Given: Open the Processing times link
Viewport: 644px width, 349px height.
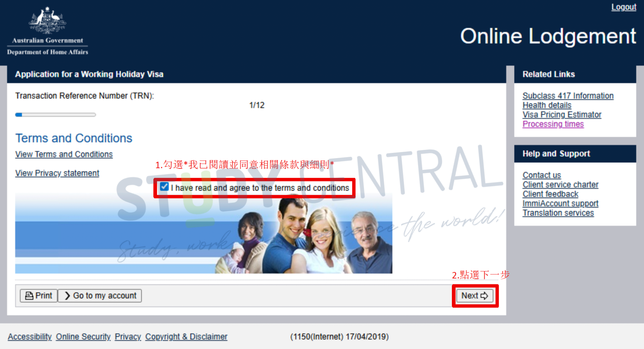Looking at the screenshot, I should click(x=553, y=124).
